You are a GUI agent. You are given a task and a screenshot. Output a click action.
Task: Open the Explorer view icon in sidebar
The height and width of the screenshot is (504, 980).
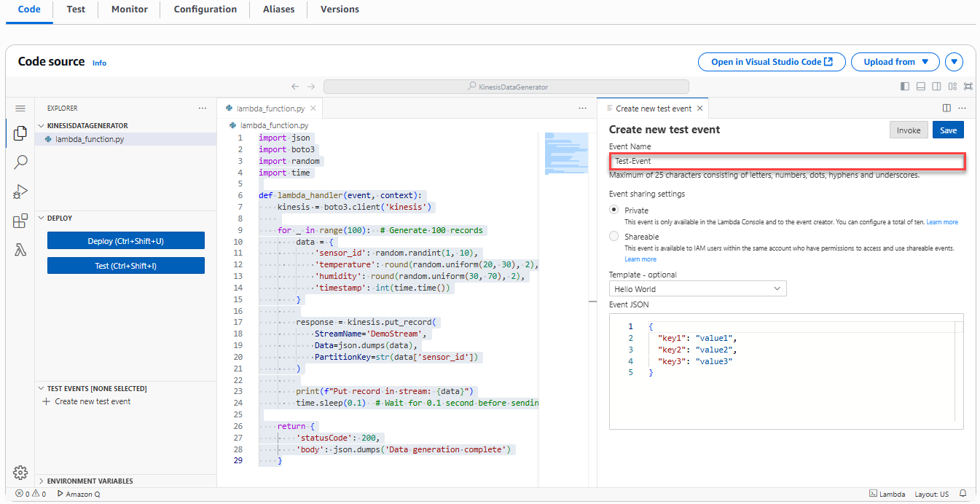[20, 133]
